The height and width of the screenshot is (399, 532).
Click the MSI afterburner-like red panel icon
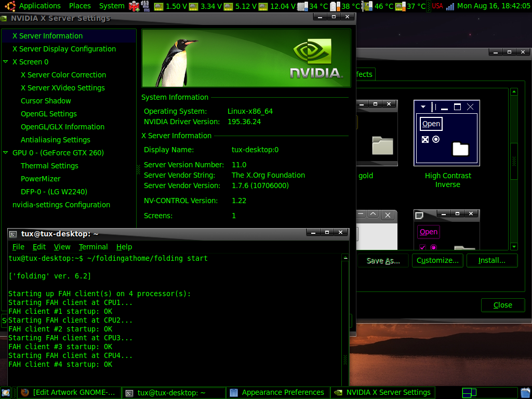[134, 6]
